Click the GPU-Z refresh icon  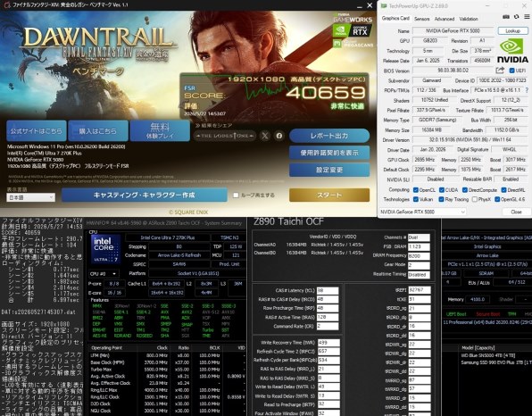coord(517,17)
